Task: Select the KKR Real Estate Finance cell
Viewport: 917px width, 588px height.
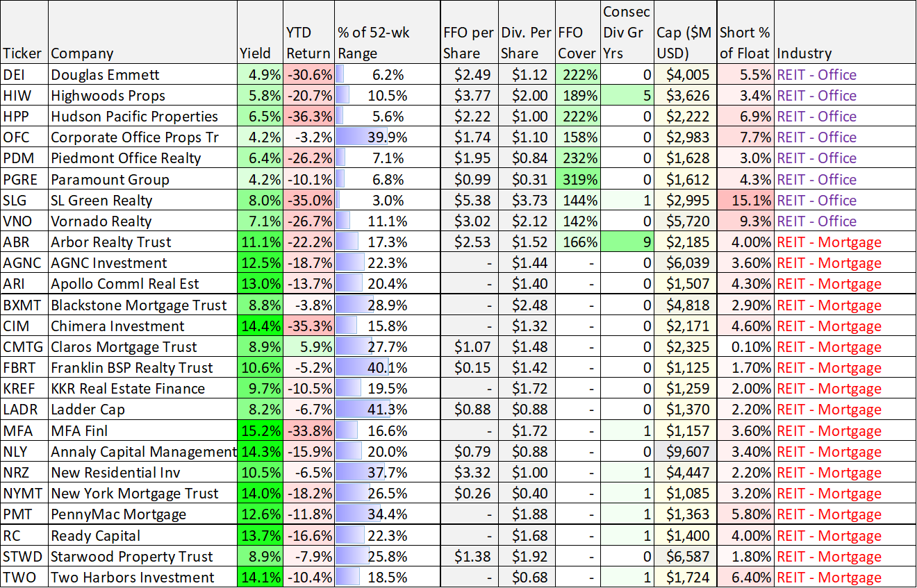Action: pos(142,389)
